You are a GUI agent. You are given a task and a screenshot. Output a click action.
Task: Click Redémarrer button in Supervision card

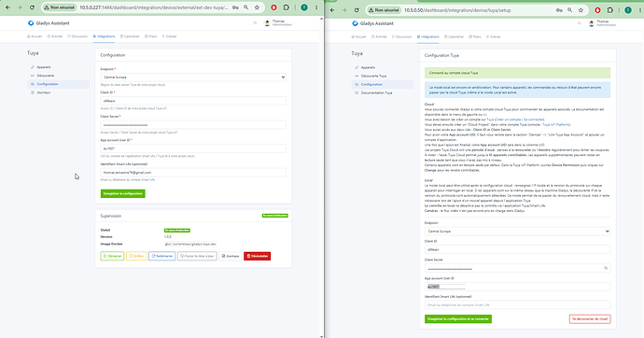point(161,256)
